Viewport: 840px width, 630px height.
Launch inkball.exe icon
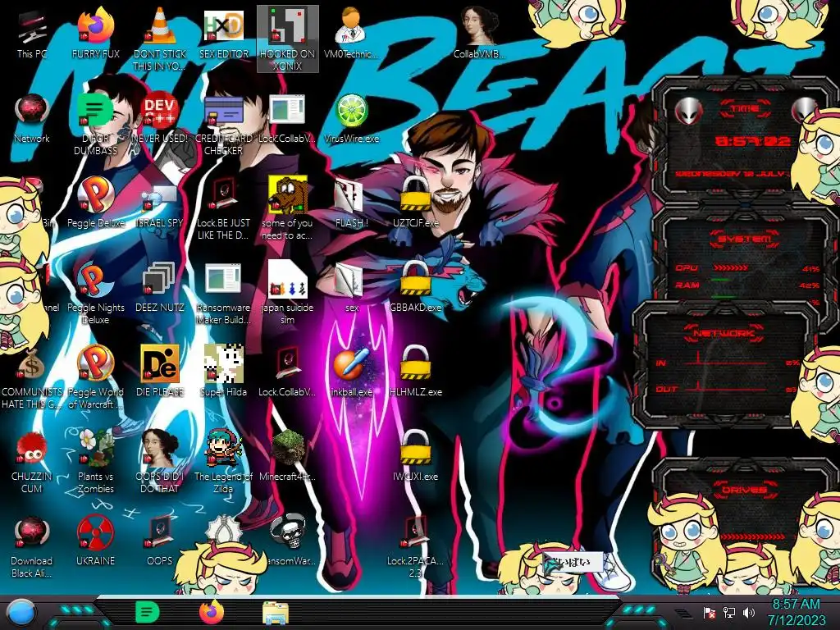[351, 371]
